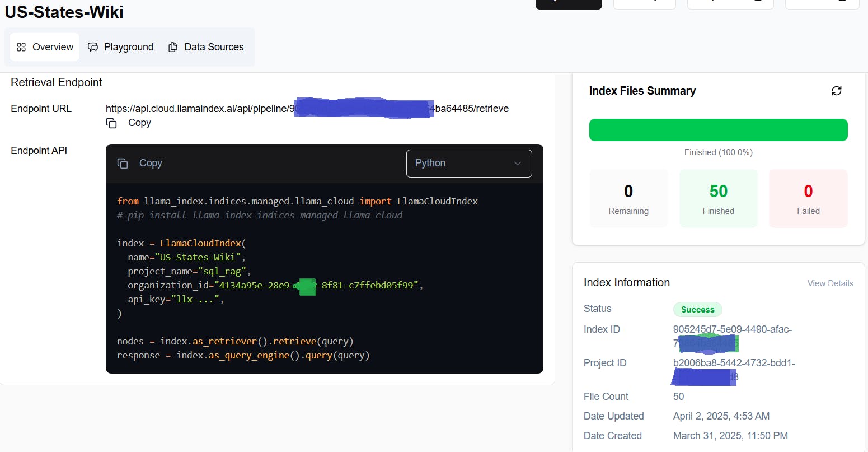
Task: Click the Success status badge
Action: [697, 309]
